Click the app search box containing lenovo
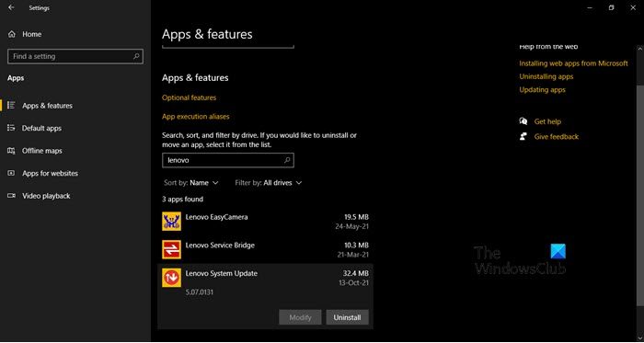Image resolution: width=644 pixels, height=343 pixels. [228, 160]
